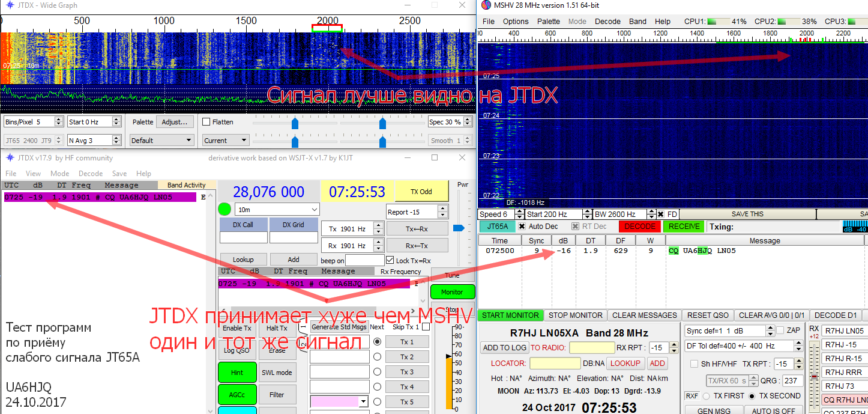Click the red DECODE button in MSHV
Image resolution: width=868 pixels, height=414 pixels.
coord(640,227)
